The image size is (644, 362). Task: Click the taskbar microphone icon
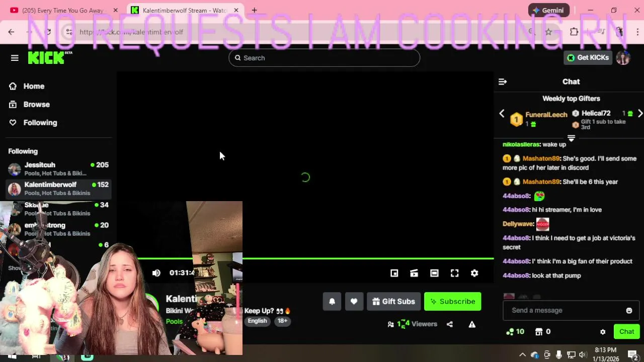(558, 354)
